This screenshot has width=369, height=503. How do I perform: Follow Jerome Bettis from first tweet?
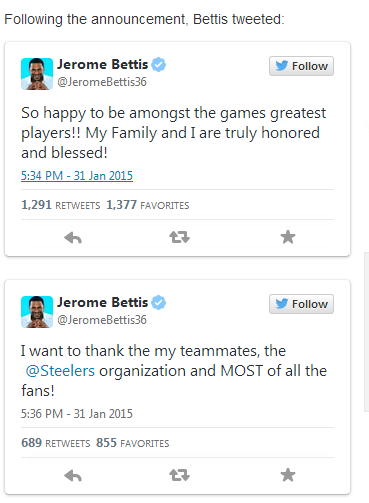301,66
